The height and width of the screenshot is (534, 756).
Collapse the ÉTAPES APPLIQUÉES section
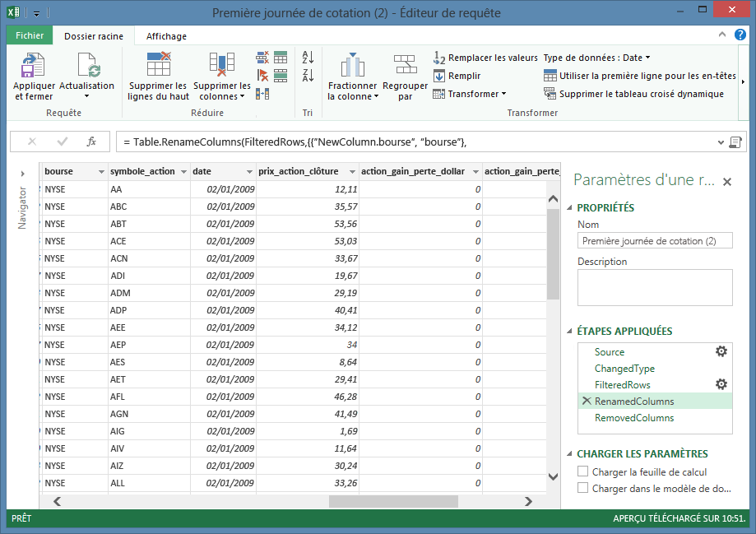[x=570, y=332]
